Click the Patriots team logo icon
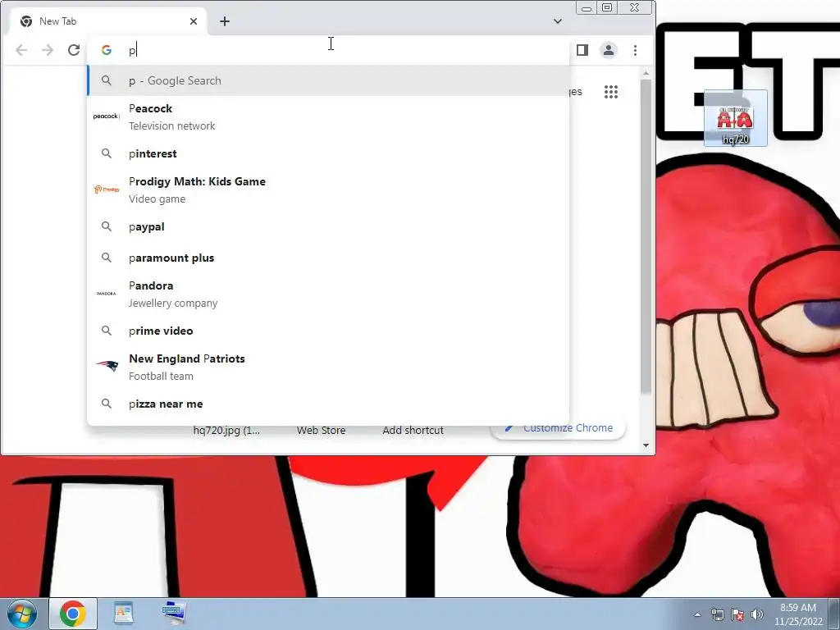The height and width of the screenshot is (630, 840). click(x=107, y=366)
